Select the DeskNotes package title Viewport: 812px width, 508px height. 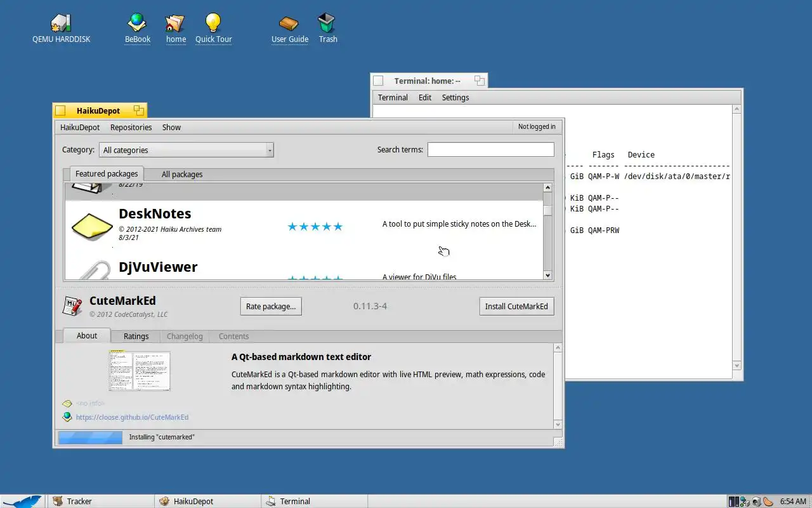point(155,214)
